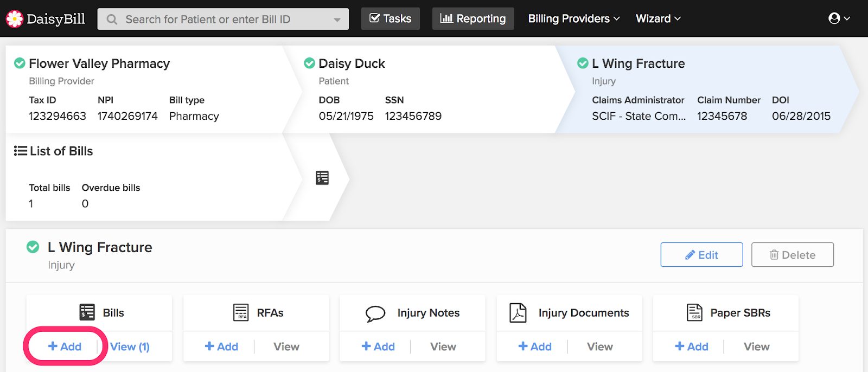The width and height of the screenshot is (868, 372).
Task: Click the green check beside L Wing Fracture heading
Action: (x=33, y=247)
